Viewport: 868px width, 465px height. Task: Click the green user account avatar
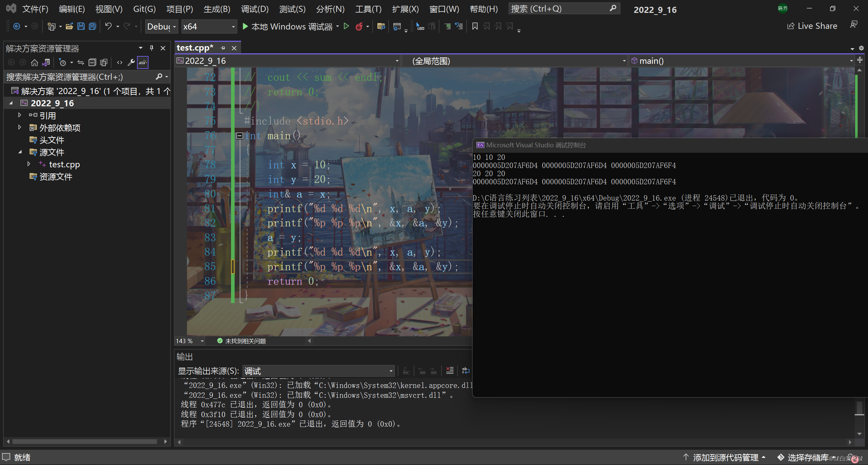783,8
